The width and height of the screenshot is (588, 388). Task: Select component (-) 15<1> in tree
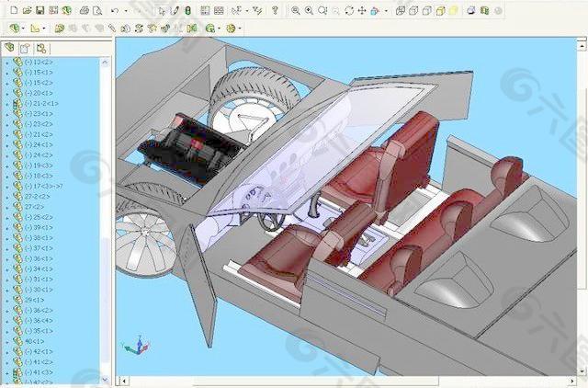pos(39,72)
